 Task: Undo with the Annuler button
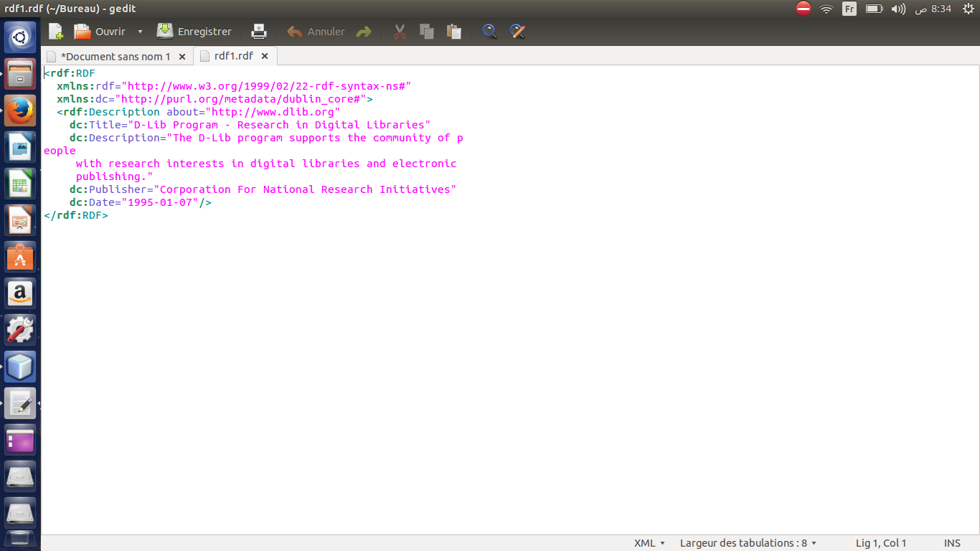[x=316, y=32]
